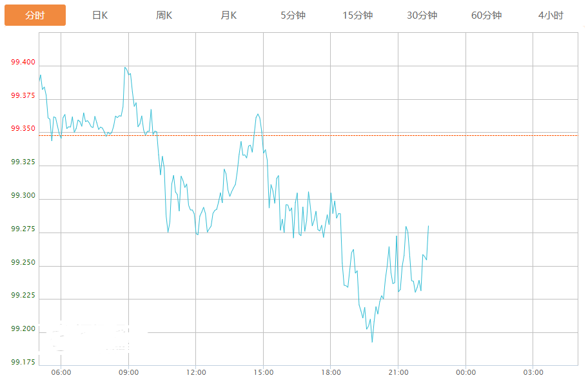Click the price line's highest peak near 09:00

125,67
